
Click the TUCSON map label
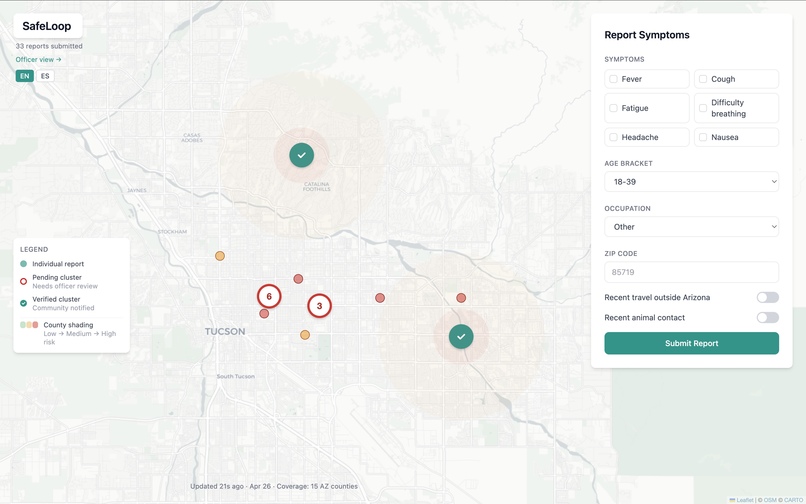click(x=225, y=331)
